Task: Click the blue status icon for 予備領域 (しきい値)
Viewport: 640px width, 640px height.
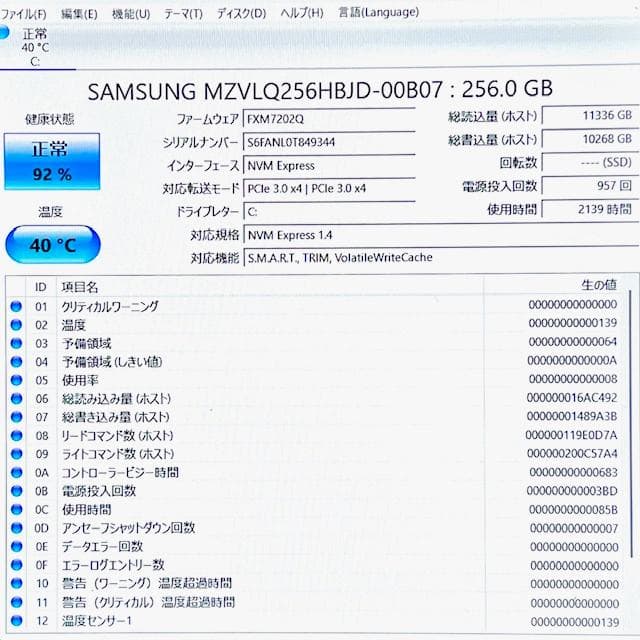Action: [x=16, y=362]
